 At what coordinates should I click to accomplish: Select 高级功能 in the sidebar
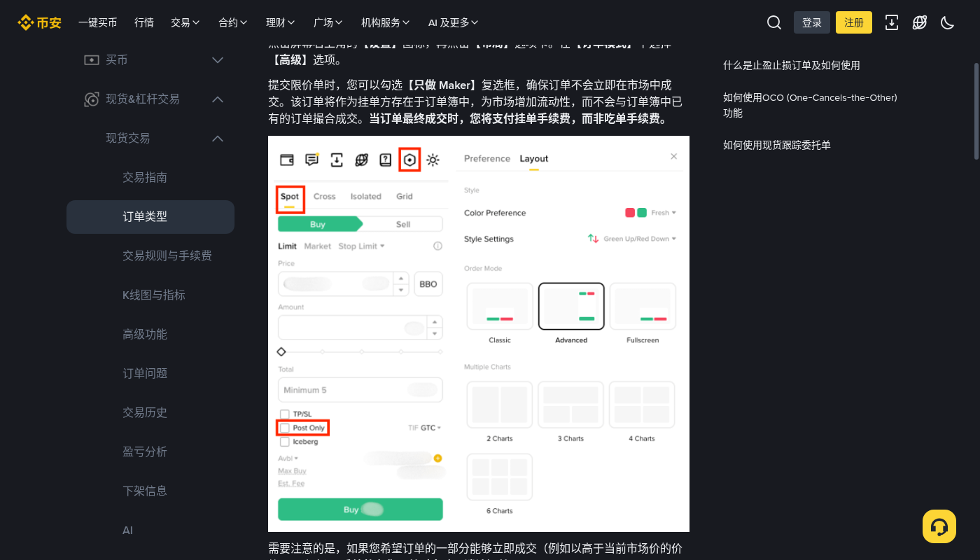click(x=150, y=335)
